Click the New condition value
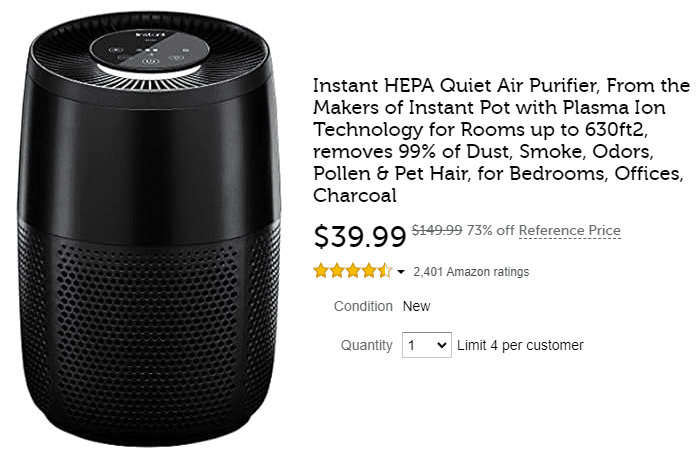 pyautogui.click(x=417, y=306)
